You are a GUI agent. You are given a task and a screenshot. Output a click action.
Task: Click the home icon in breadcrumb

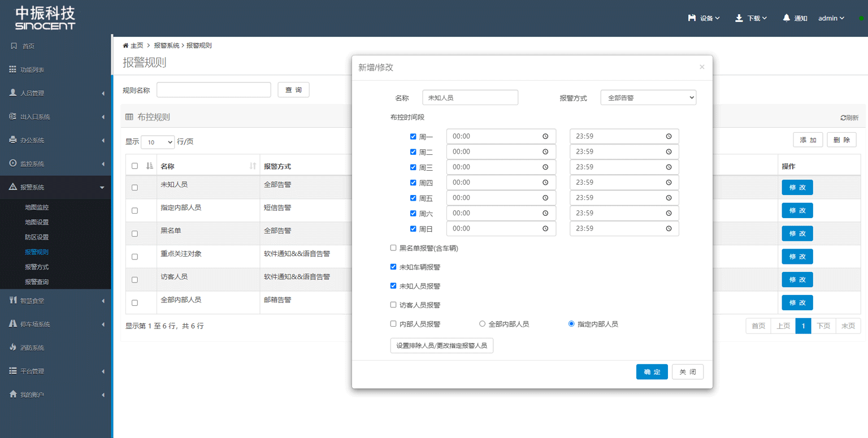point(125,45)
